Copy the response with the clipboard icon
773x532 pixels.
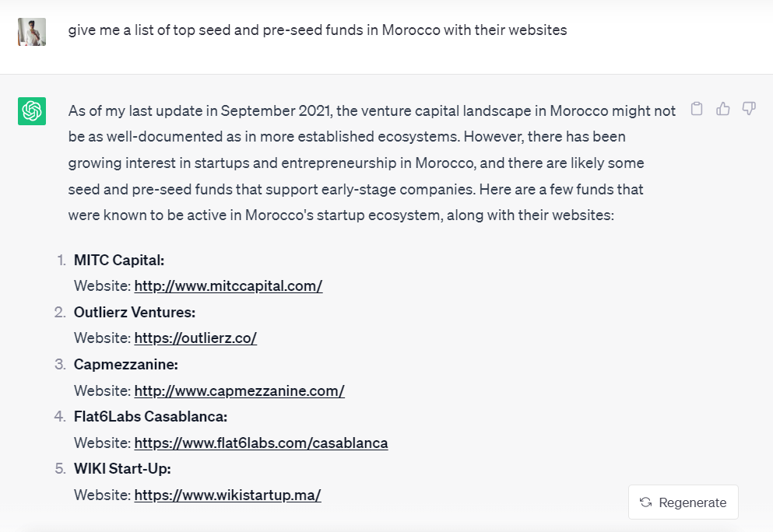tap(697, 108)
